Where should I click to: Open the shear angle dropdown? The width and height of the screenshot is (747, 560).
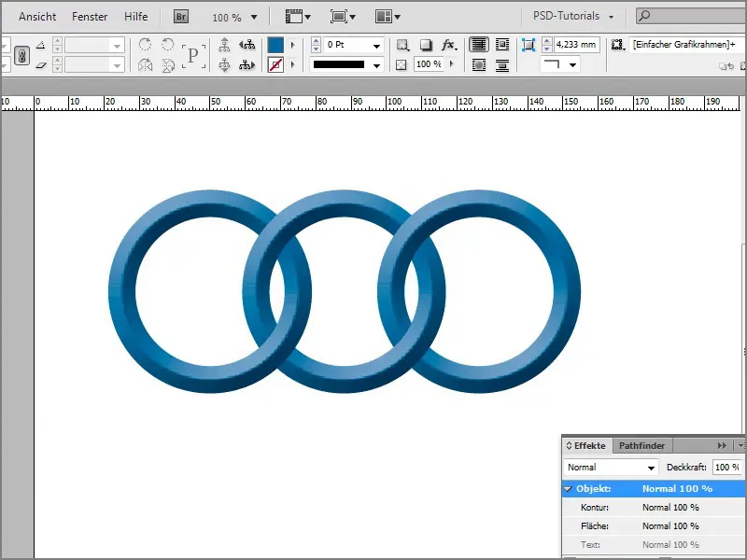[x=117, y=64]
